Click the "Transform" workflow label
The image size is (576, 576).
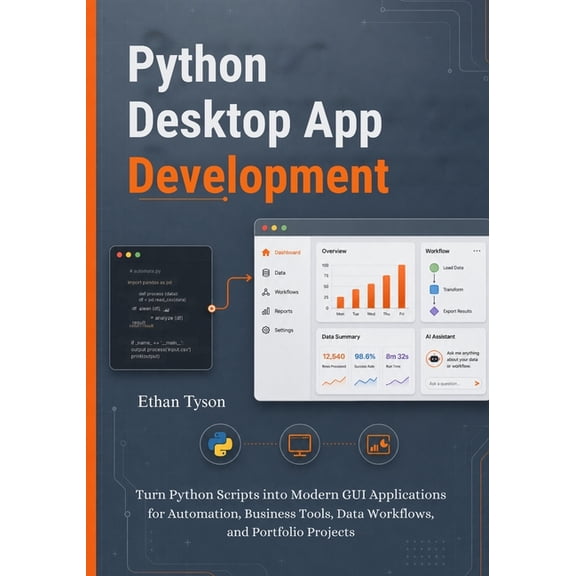point(453,289)
